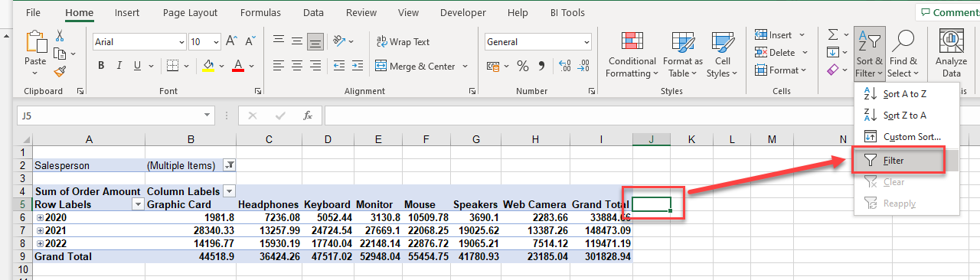Open the Salesperson filter dropdown

point(229,165)
